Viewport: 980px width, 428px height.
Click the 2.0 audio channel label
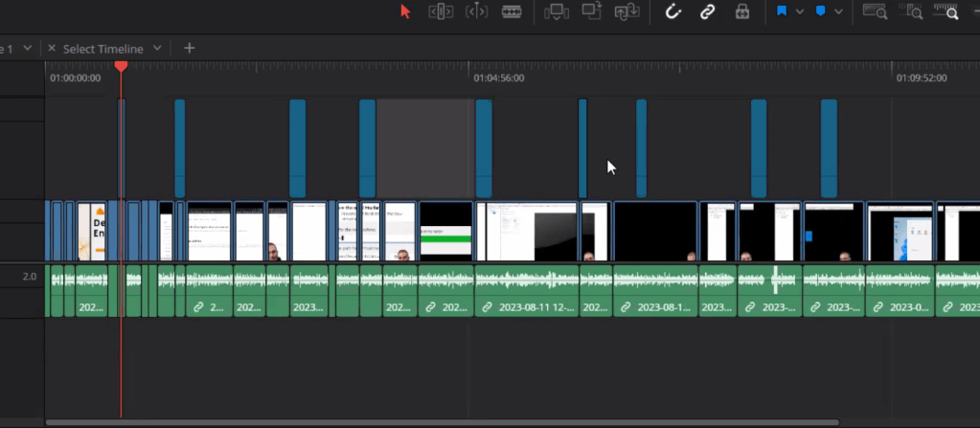pos(30,276)
